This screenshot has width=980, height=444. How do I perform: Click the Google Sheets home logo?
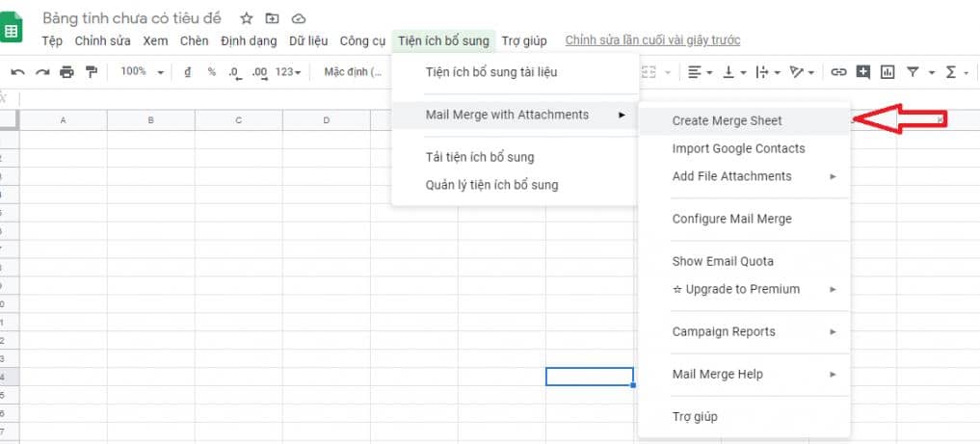pos(10,28)
